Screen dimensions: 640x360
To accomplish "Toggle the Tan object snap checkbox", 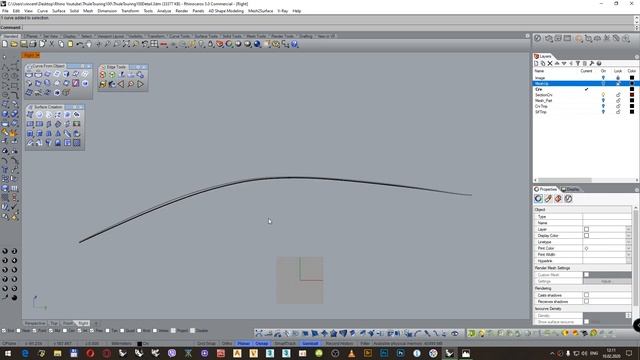I will [x=108, y=331].
